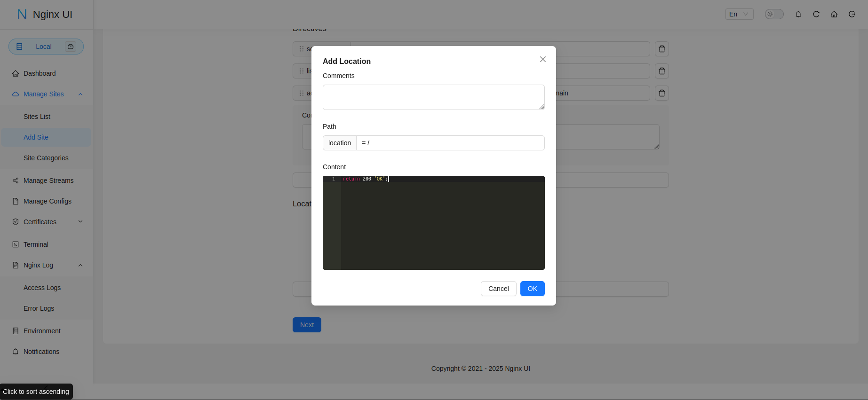Click line number 1 in editor gutter
The height and width of the screenshot is (400, 868).
point(334,179)
